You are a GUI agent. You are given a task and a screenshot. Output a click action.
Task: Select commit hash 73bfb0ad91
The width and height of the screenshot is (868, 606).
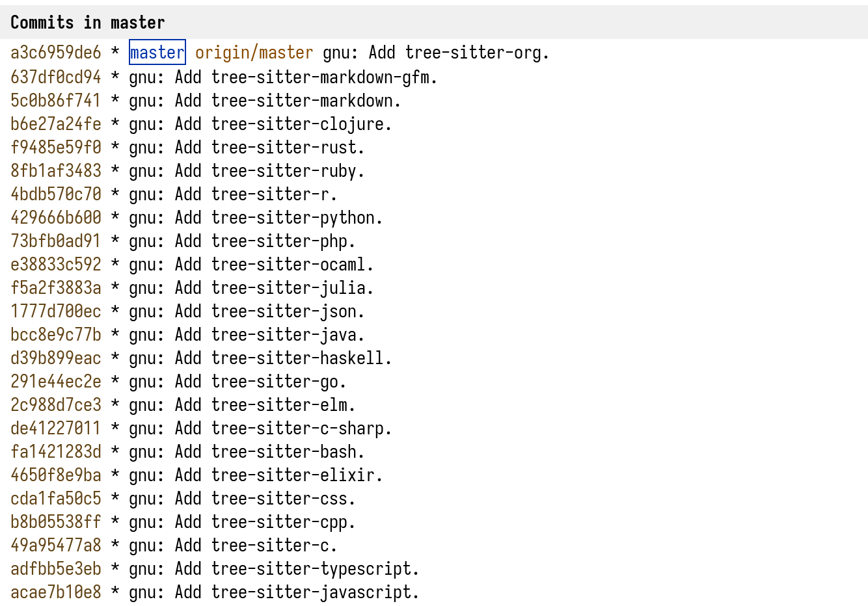pyautogui.click(x=56, y=241)
